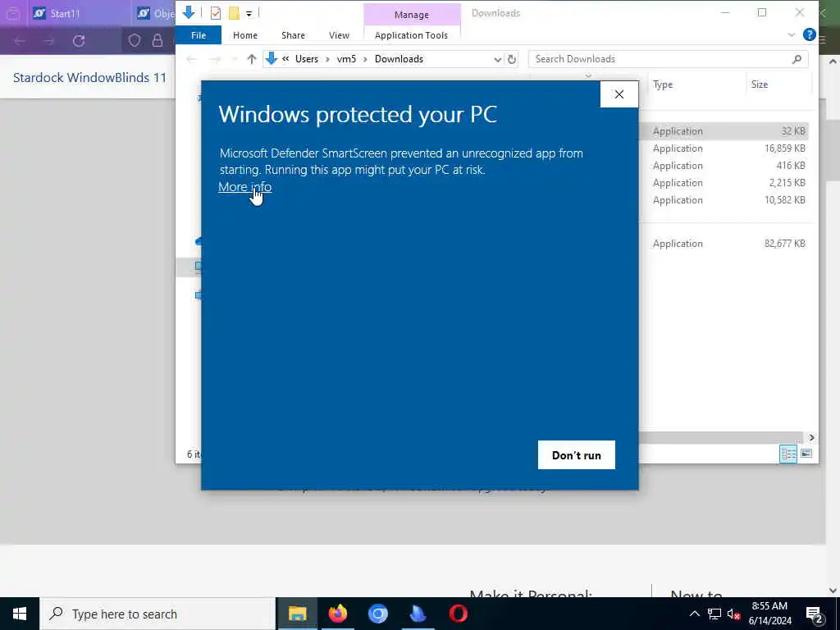Select the 32 KB Application row
Image resolution: width=840 pixels, height=630 pixels.
click(x=724, y=131)
